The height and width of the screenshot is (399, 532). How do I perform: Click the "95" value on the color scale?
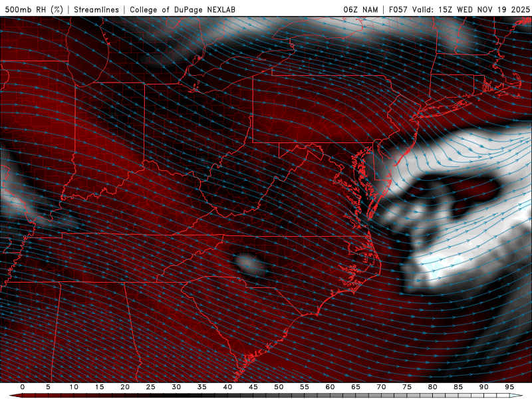coord(509,387)
